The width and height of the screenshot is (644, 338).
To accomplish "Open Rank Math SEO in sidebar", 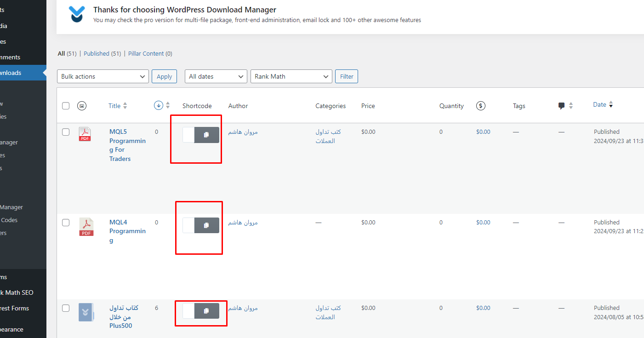I will coord(17,292).
